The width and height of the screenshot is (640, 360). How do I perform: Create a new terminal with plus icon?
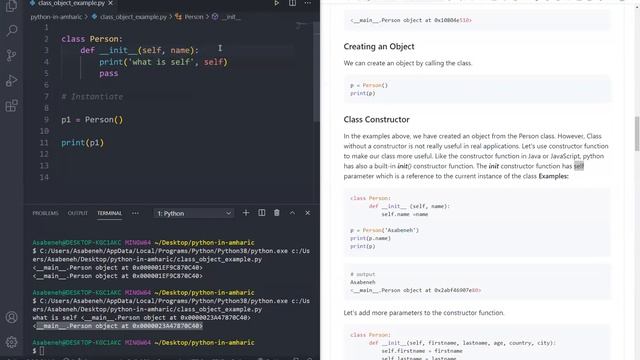[246, 213]
